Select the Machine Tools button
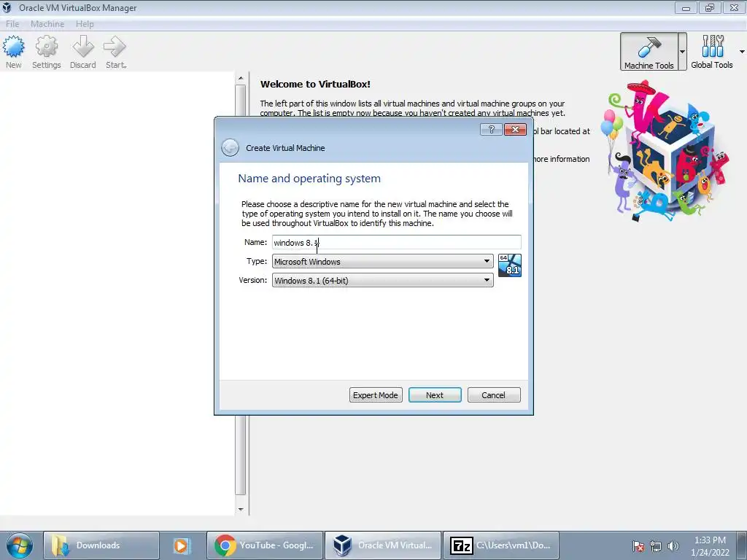747x560 pixels. tap(649, 52)
